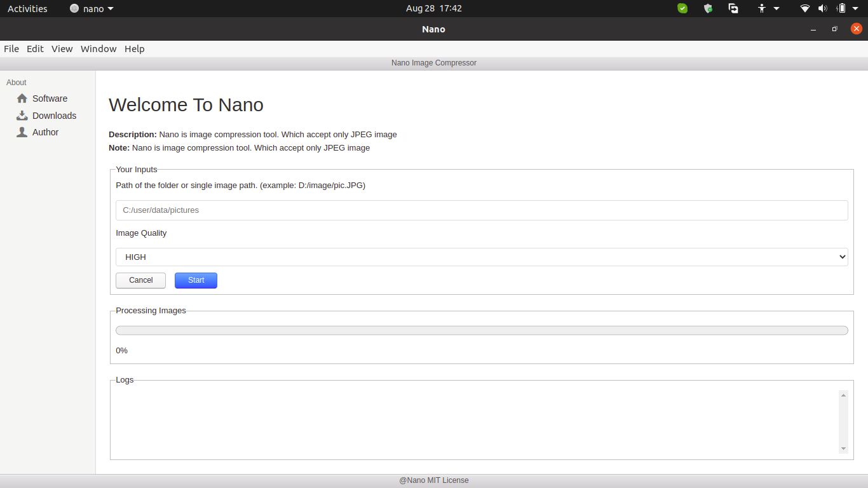Viewport: 868px width, 488px height.
Task: Click the Welcome To Nano heading
Action: [186, 105]
